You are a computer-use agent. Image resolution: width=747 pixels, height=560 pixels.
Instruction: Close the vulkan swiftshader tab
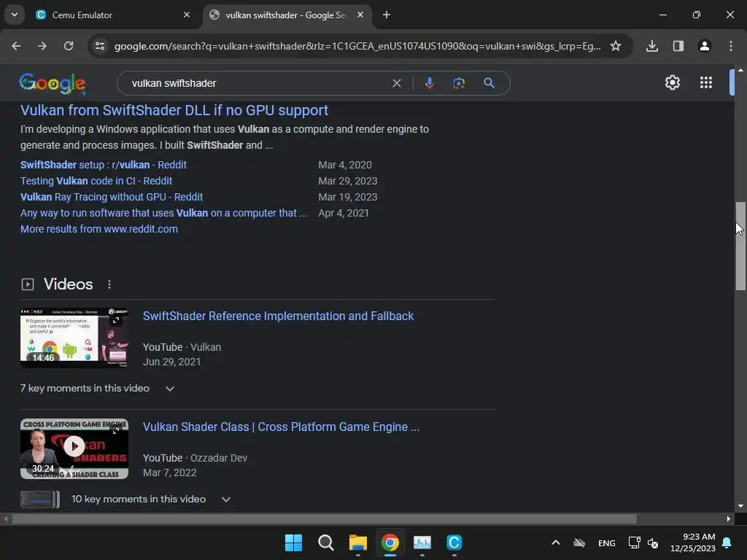360,15
